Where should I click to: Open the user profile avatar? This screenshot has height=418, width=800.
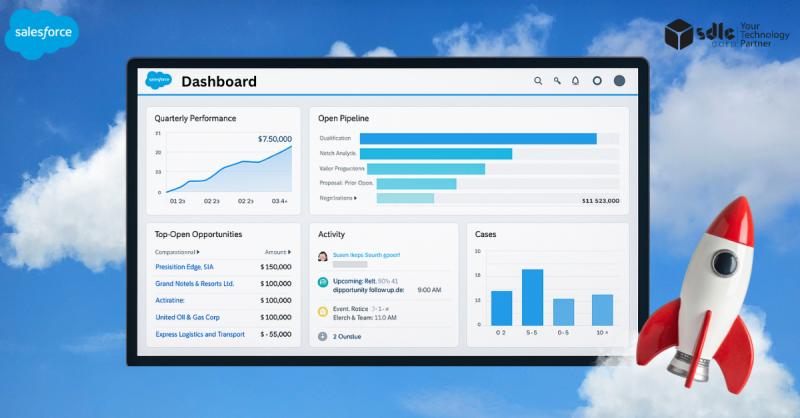point(619,81)
